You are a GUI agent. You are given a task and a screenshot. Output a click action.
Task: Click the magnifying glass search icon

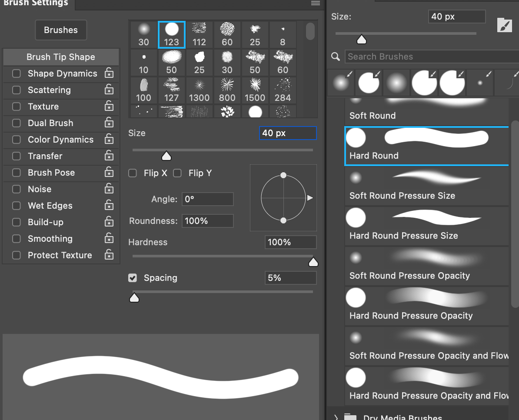[x=335, y=57]
